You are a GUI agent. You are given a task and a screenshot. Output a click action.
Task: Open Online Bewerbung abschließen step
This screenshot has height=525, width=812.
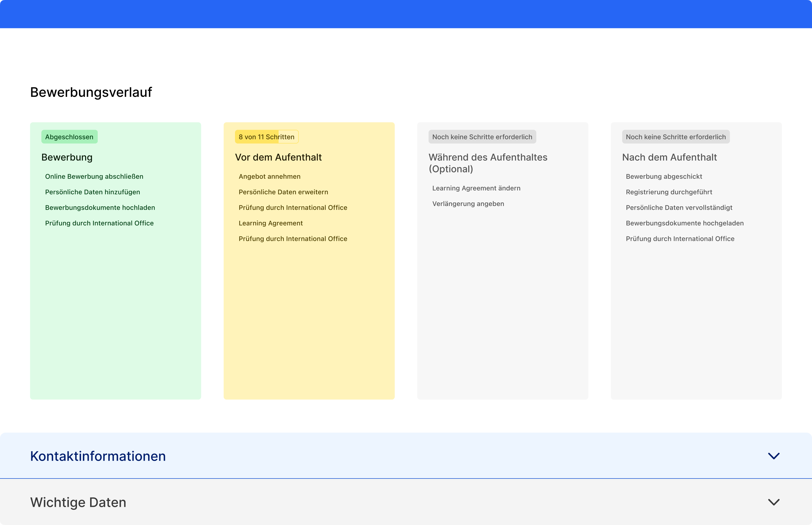click(x=94, y=176)
